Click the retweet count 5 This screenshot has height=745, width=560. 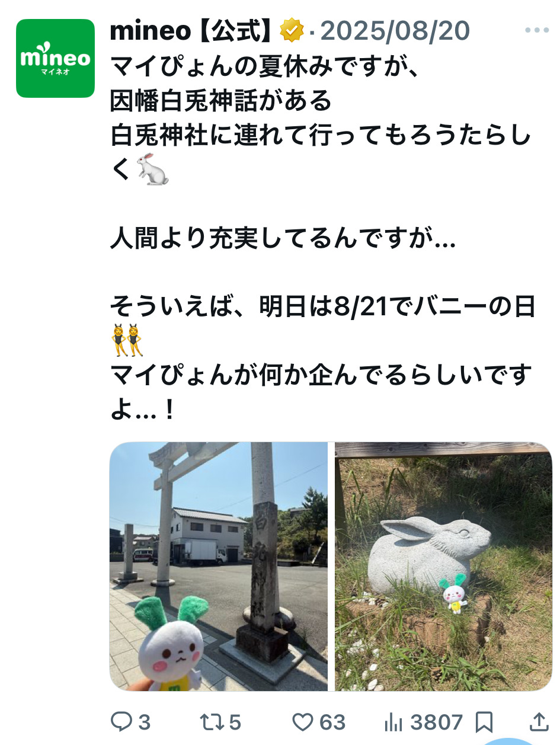coord(235,722)
